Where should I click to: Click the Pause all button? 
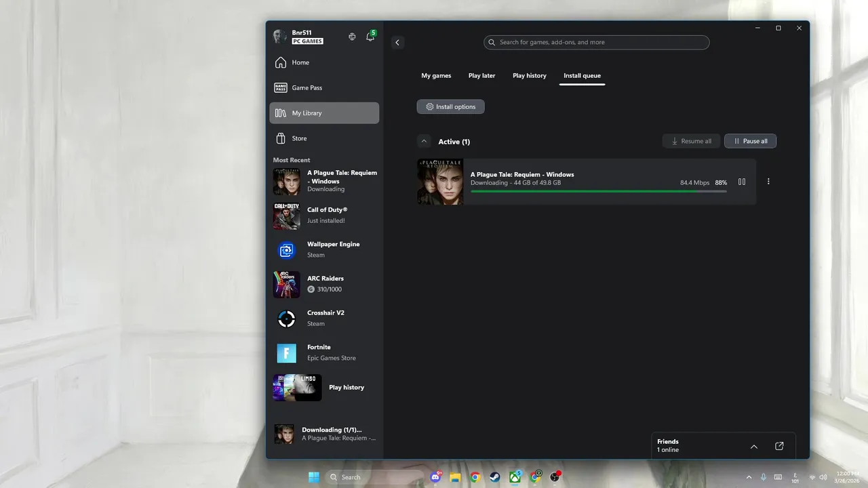pos(750,141)
